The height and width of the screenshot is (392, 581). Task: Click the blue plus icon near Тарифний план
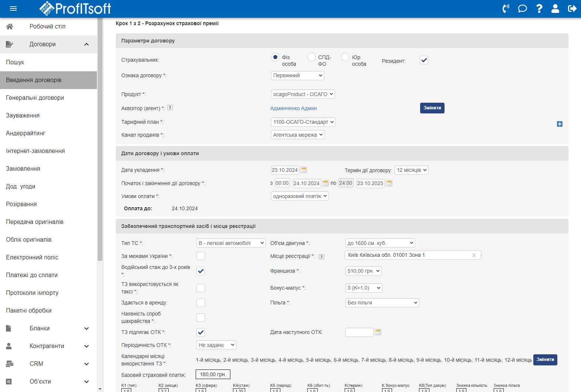tap(560, 124)
